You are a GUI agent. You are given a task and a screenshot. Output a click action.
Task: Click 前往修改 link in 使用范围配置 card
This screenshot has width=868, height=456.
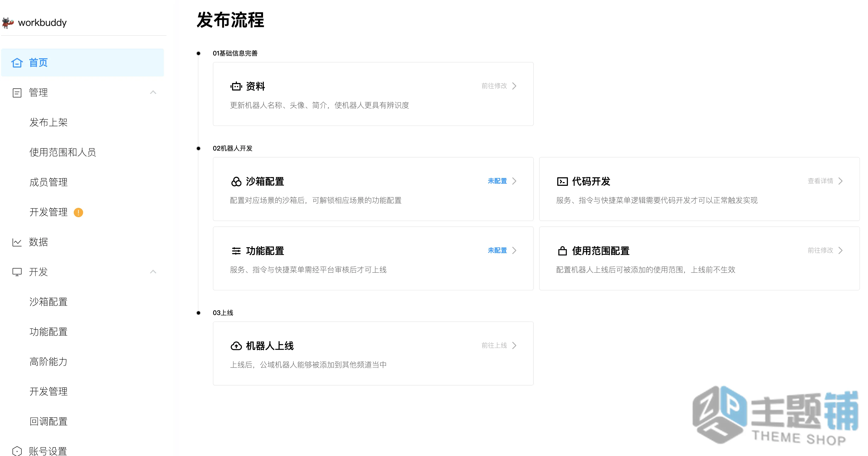821,251
